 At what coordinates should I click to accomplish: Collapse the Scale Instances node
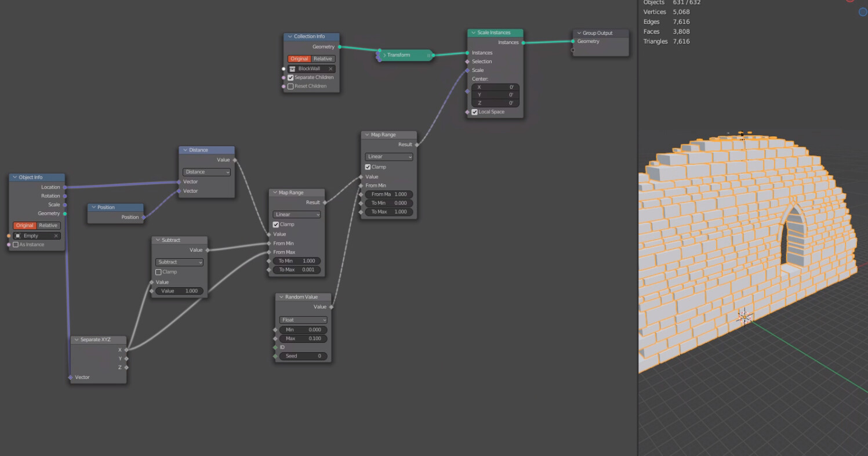(x=473, y=33)
